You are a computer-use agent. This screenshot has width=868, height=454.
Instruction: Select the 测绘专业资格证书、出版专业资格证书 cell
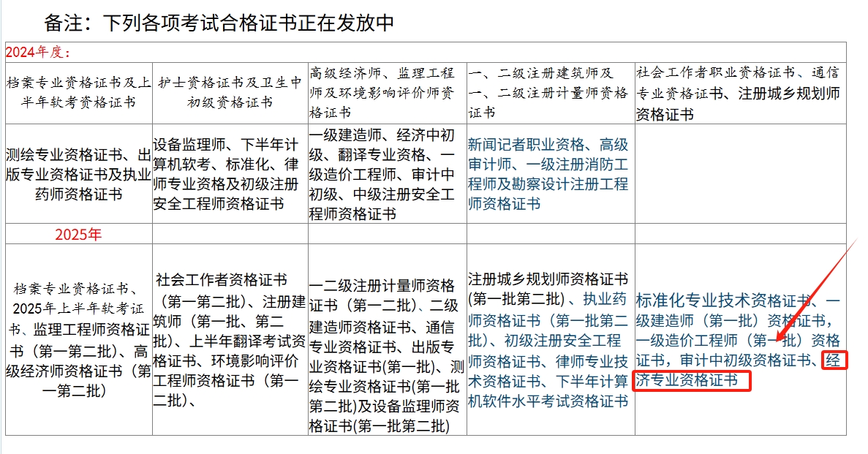click(78, 175)
